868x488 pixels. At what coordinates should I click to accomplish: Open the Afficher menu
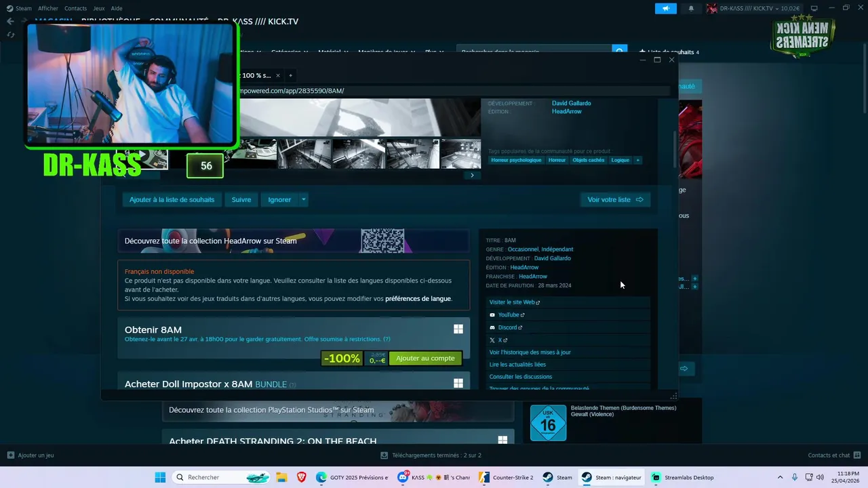click(x=48, y=8)
